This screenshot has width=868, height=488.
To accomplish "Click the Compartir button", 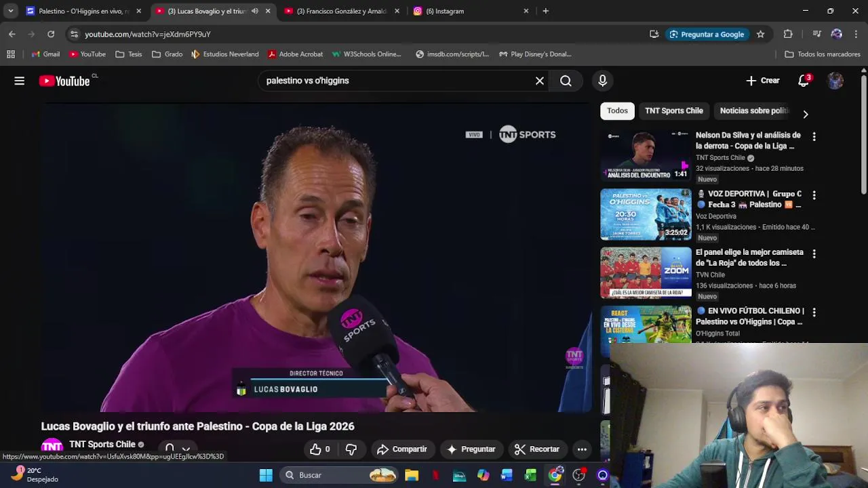I will coord(402,449).
